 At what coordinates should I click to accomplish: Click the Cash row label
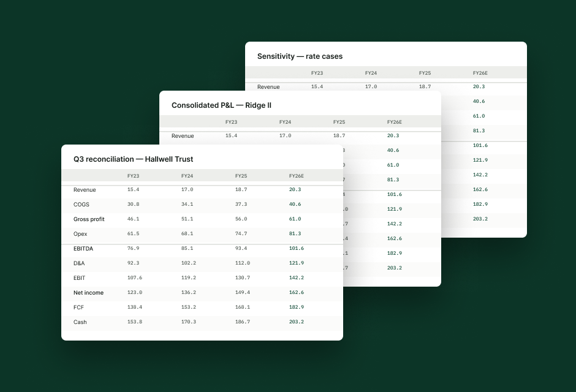[x=80, y=322]
